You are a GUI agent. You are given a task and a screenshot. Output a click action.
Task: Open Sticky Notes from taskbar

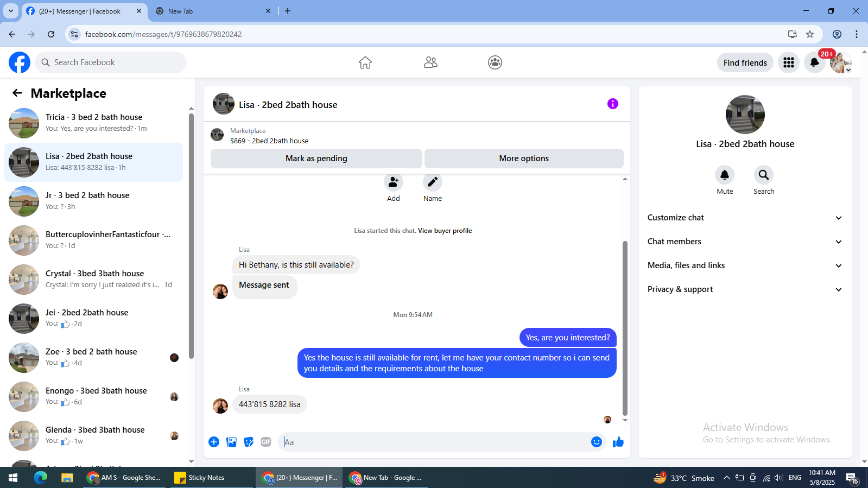[212, 478]
